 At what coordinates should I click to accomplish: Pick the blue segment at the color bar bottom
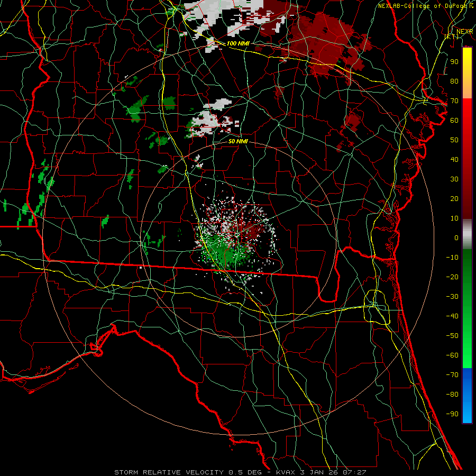point(467,396)
